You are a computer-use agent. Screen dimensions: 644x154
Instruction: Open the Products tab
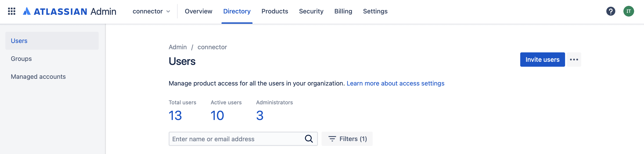275,11
